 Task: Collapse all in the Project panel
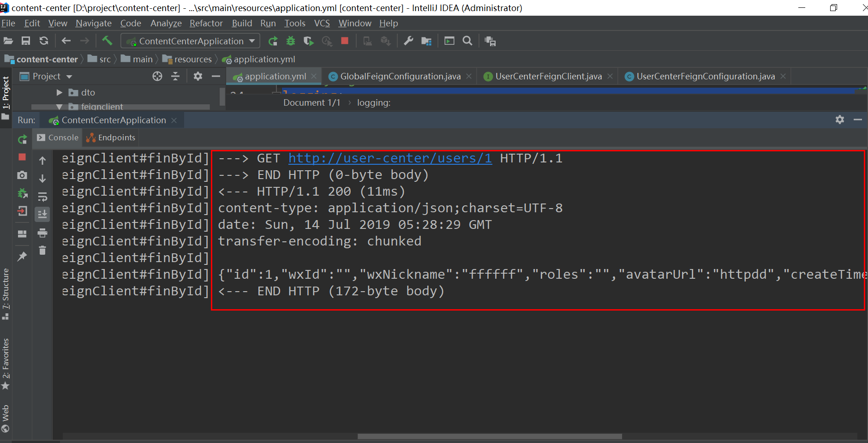175,76
